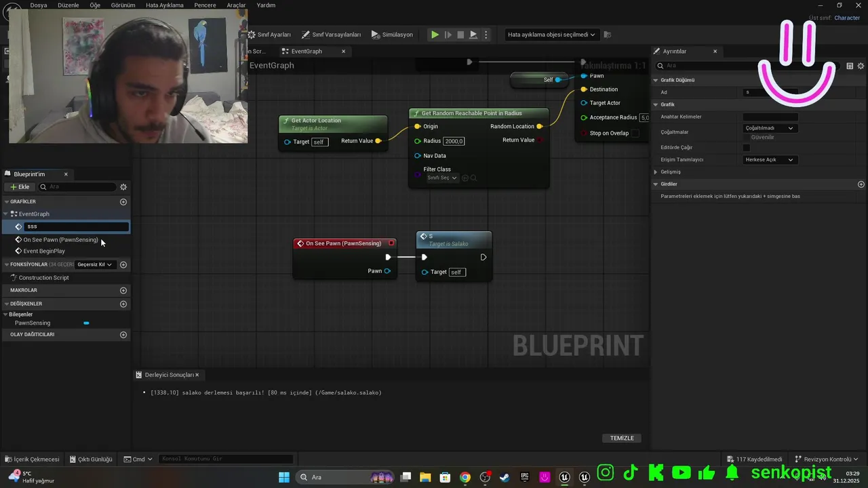The image size is (868, 488).
Task: Click the Radius value 2000,0 field
Action: point(454,141)
